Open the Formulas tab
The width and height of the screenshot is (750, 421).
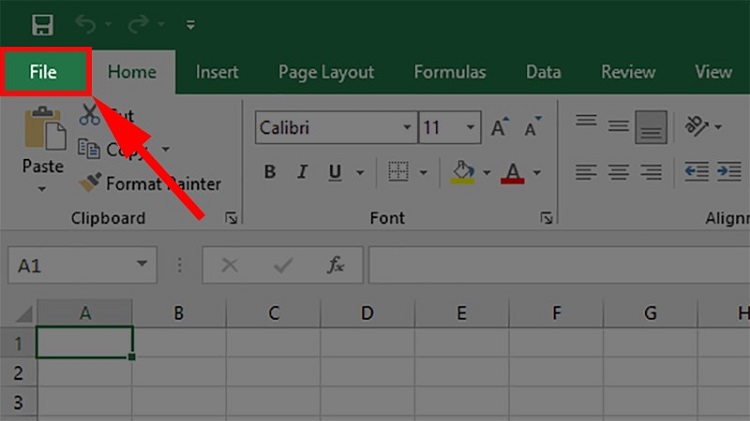[450, 72]
